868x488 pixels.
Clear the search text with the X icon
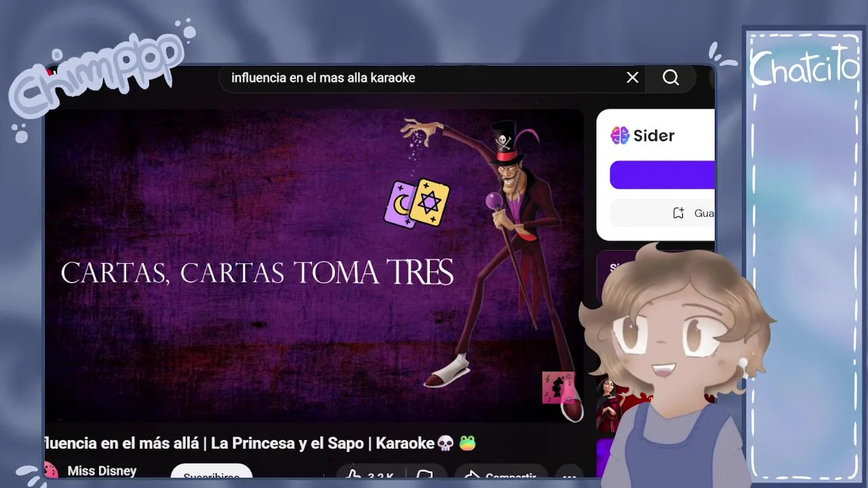tap(633, 78)
